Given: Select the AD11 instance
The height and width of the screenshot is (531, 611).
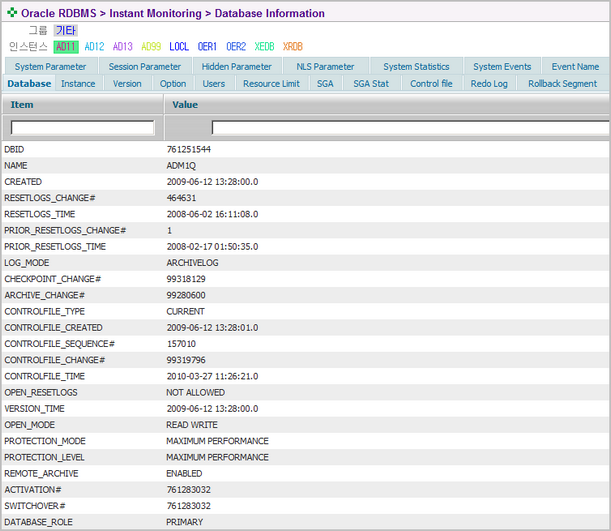Looking at the screenshot, I should tap(66, 47).
